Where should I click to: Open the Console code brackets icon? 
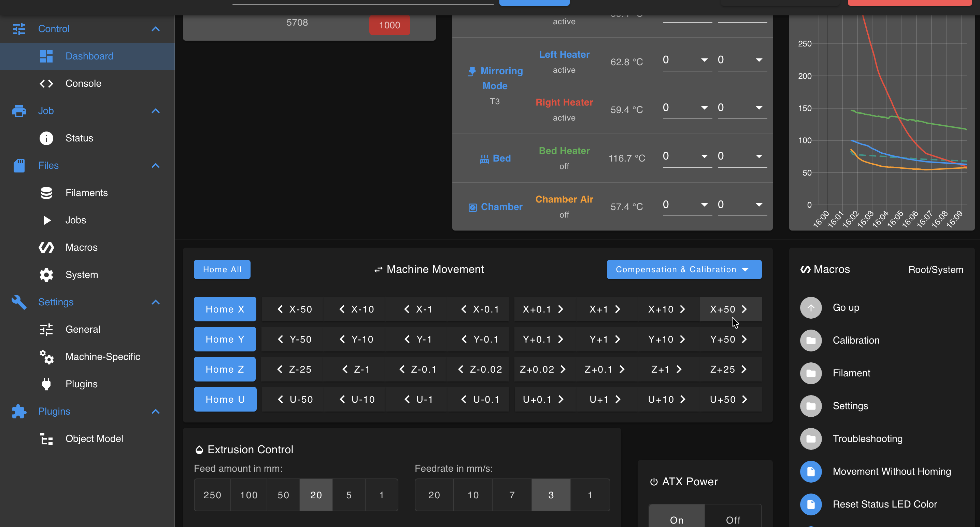(x=46, y=83)
